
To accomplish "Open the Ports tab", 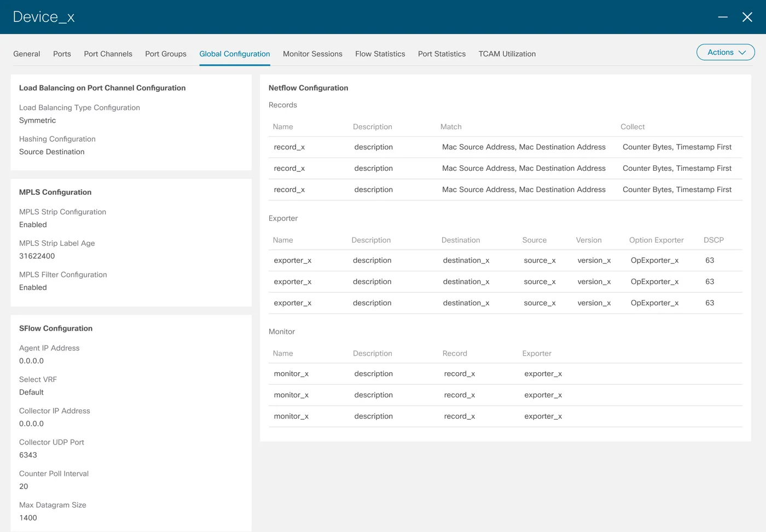I will (x=62, y=54).
